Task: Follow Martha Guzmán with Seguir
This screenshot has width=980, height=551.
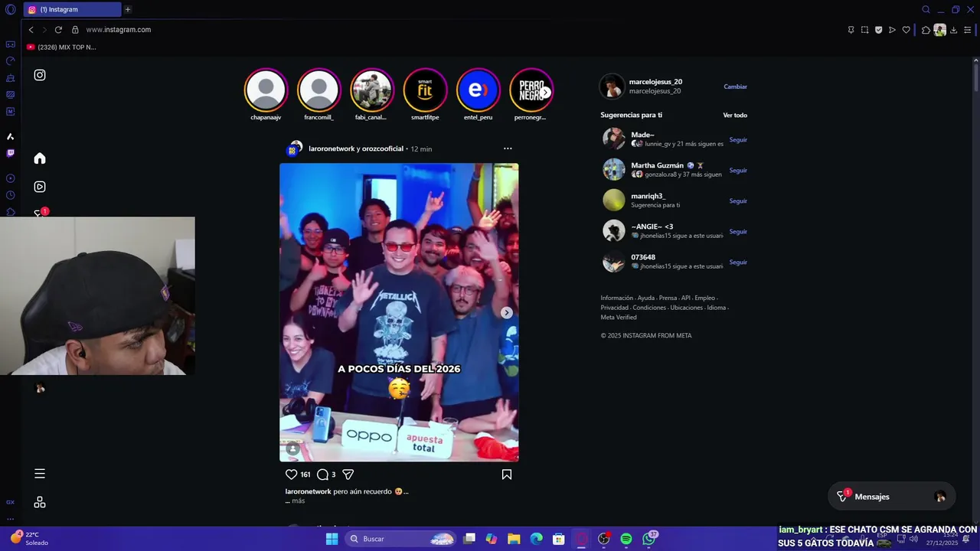Action: (x=738, y=171)
